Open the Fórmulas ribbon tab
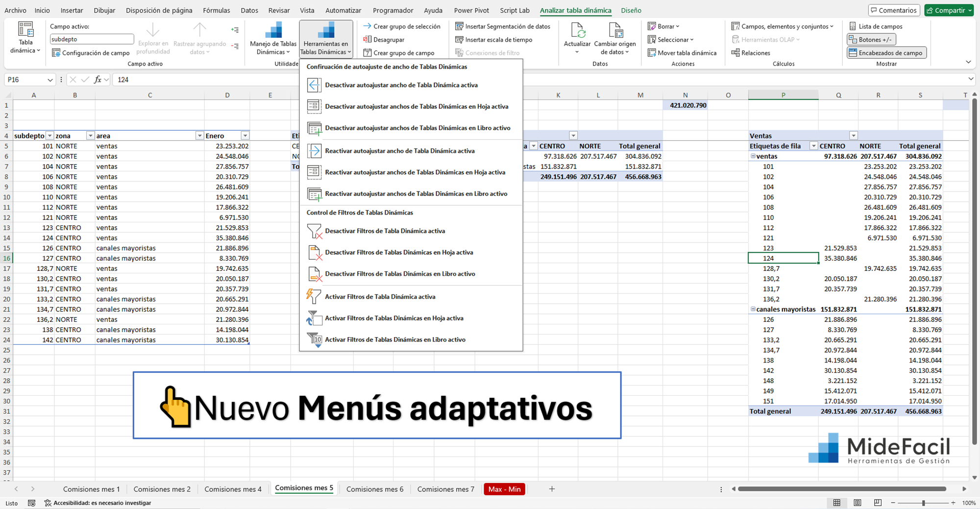Image resolution: width=980 pixels, height=509 pixels. tap(217, 10)
